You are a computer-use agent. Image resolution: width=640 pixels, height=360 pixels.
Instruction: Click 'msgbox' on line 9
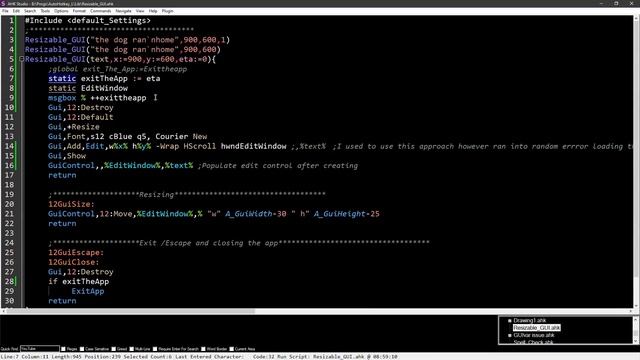(62, 98)
